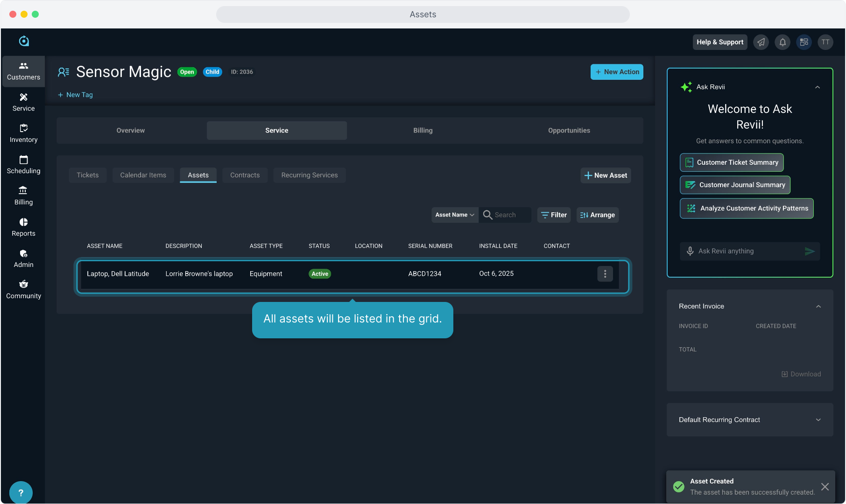This screenshot has width=846, height=504.
Task: Click the microphone icon in Ask Revii
Action: click(x=690, y=251)
